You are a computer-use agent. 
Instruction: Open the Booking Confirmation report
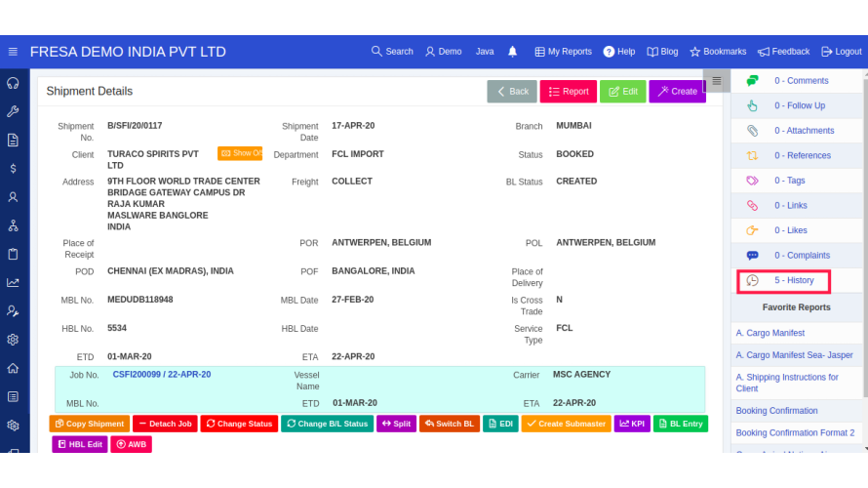pos(776,411)
